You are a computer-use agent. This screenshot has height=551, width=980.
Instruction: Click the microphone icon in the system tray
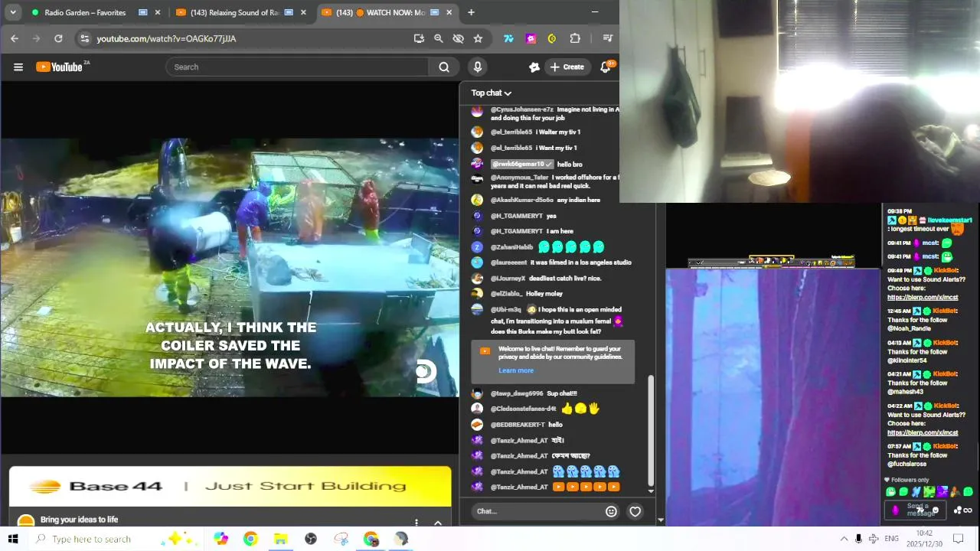tap(858, 539)
